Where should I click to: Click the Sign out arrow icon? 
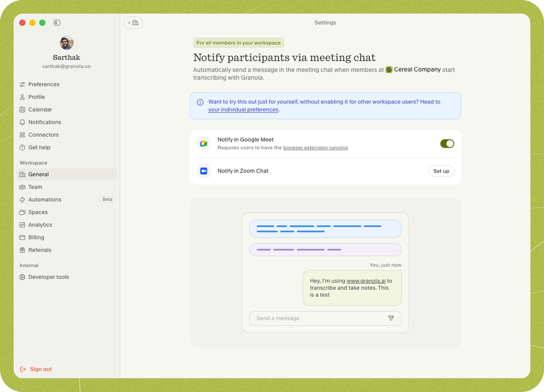tap(23, 369)
